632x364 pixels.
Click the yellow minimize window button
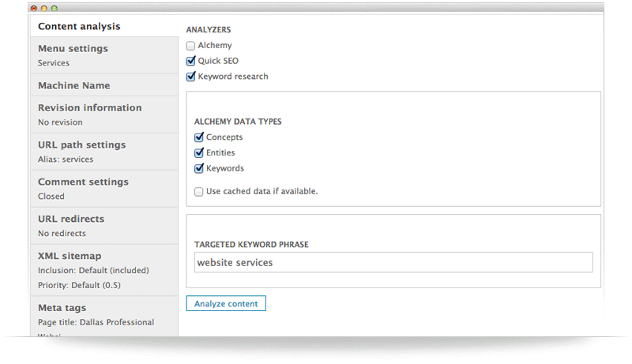click(44, 8)
